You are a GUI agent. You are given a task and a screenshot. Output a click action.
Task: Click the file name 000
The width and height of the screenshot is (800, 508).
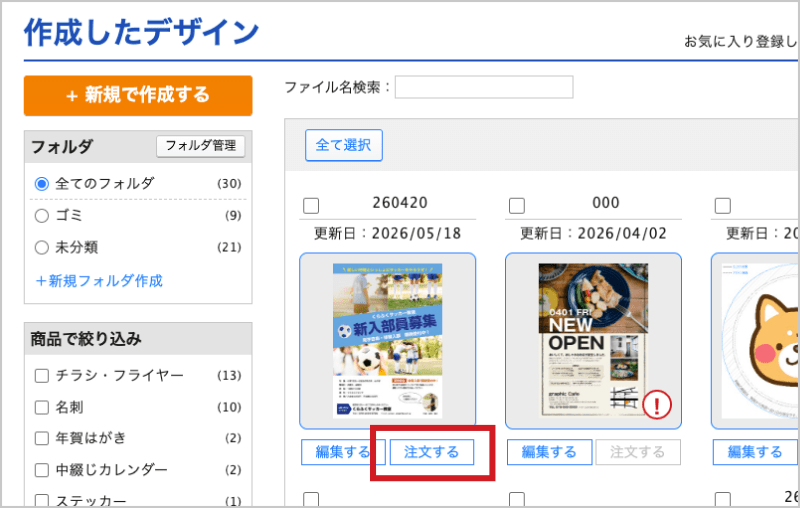[606, 203]
